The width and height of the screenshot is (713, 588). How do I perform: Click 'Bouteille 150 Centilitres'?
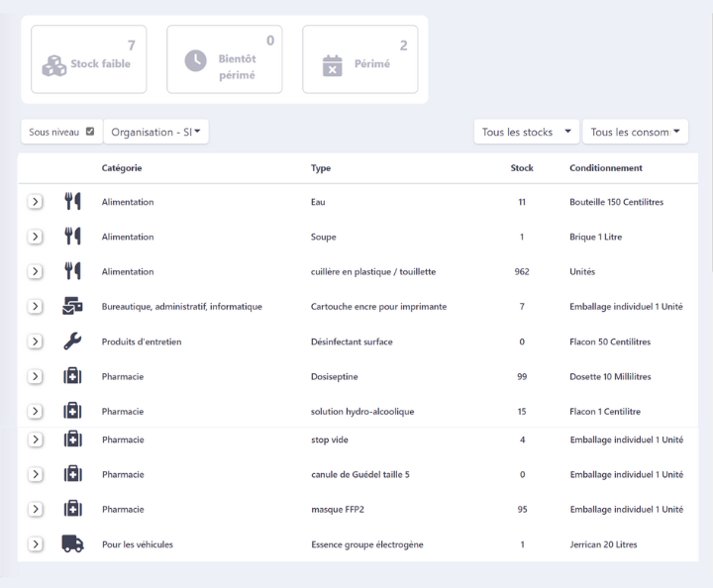pyautogui.click(x=616, y=202)
